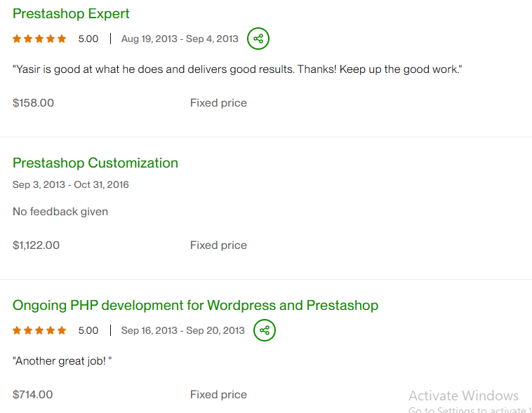Click Fixed price label beside $714.00
Screen dimensions: 532x413
coord(218,395)
